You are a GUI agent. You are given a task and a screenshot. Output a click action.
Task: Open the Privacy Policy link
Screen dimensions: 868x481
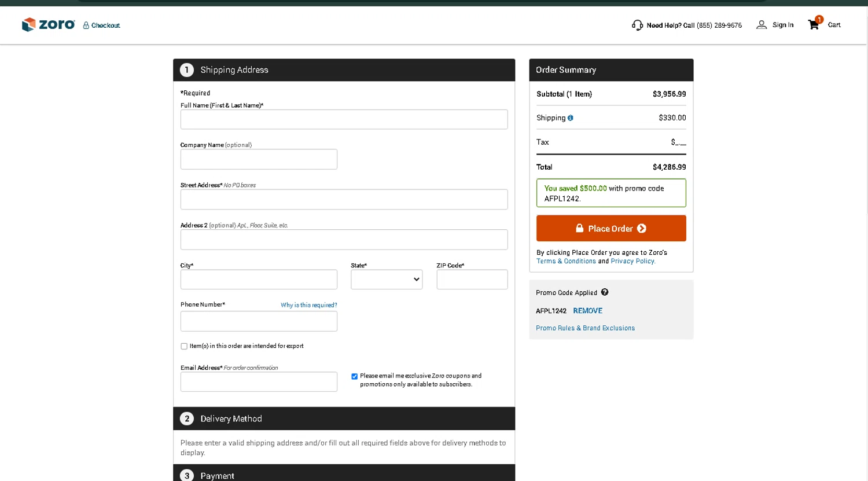coord(632,261)
